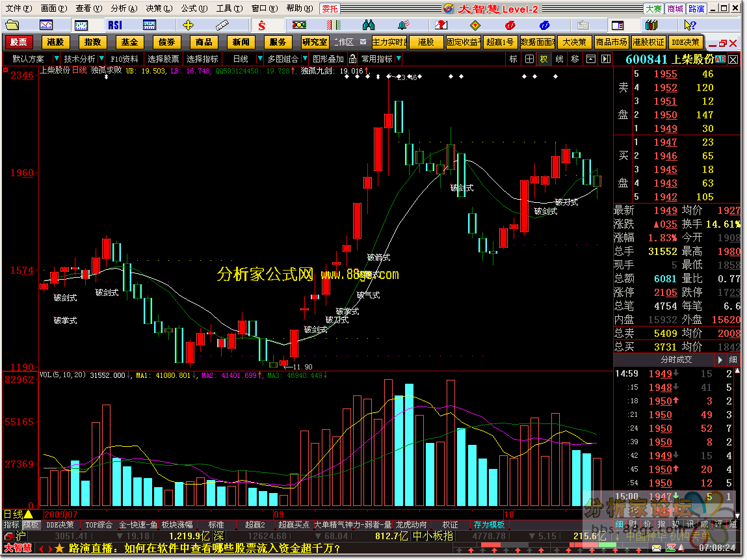This screenshot has height=560, width=747.
Task: Select the DDE决策 indicator tab at bottom
Action: click(x=60, y=525)
